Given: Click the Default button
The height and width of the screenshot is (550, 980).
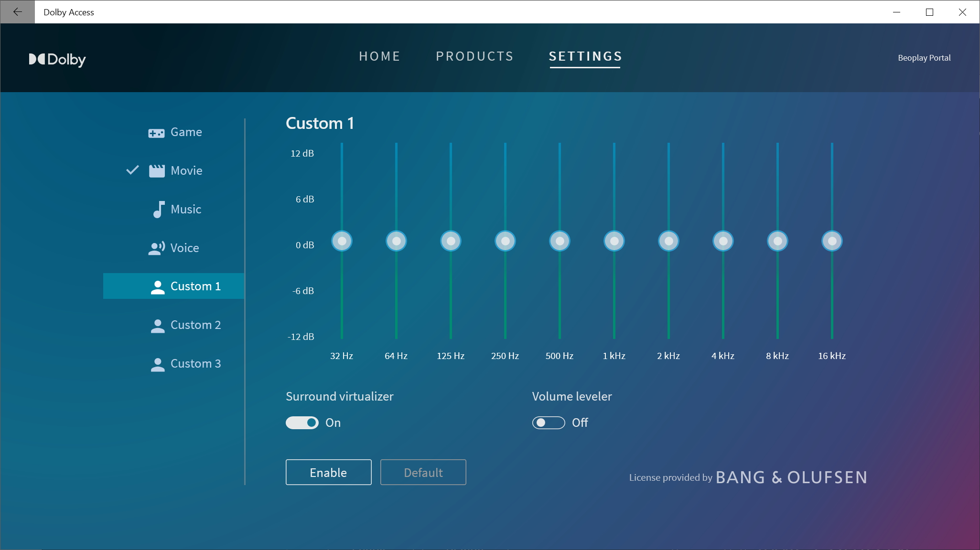Looking at the screenshot, I should [x=423, y=472].
